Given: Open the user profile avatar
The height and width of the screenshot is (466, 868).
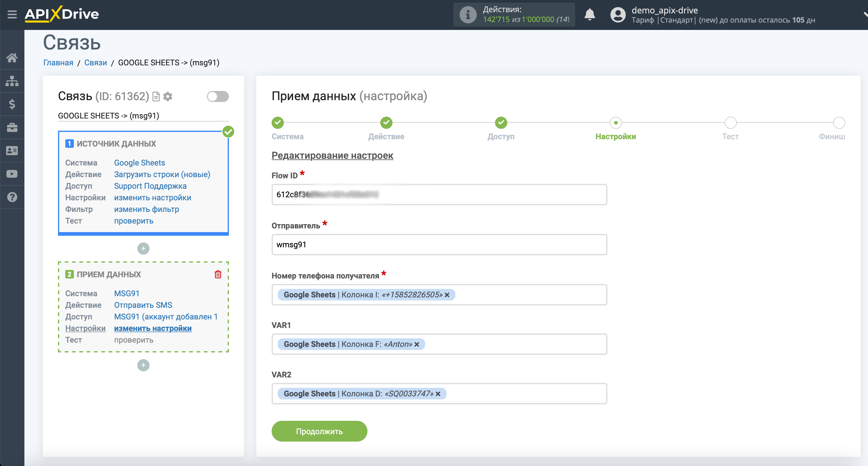Looking at the screenshot, I should (x=618, y=15).
